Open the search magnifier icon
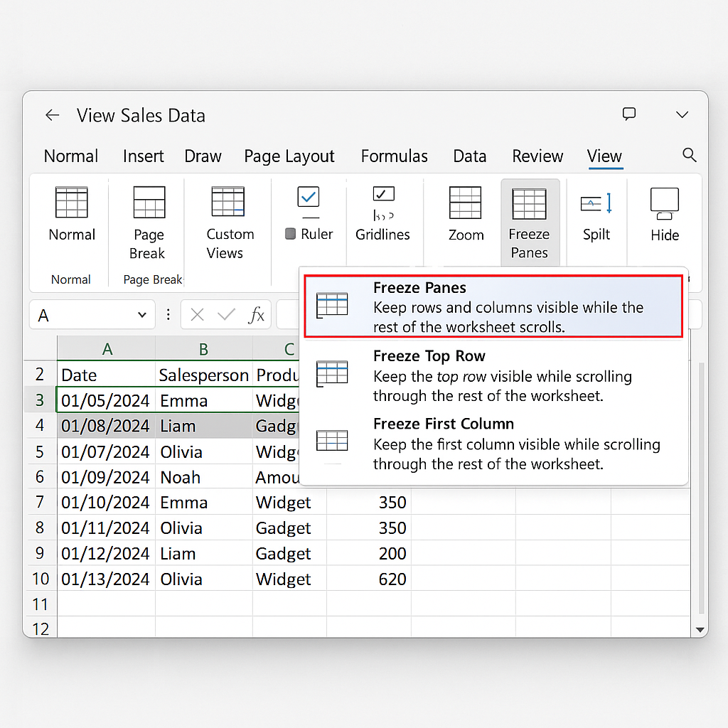 (x=688, y=155)
